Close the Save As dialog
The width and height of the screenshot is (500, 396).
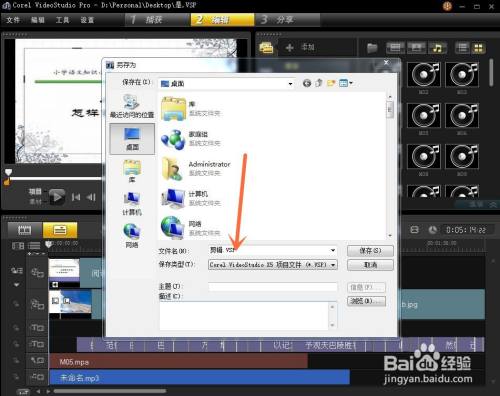tap(386, 62)
